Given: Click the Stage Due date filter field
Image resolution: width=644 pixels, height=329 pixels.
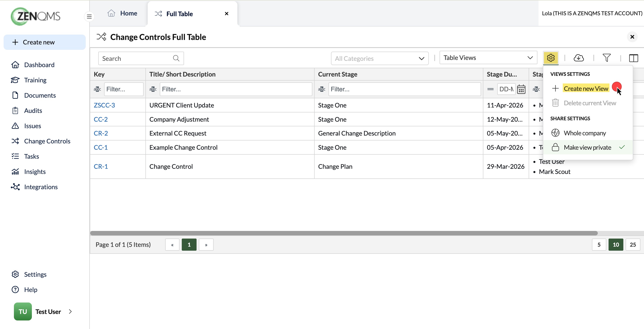Looking at the screenshot, I should tap(506, 89).
